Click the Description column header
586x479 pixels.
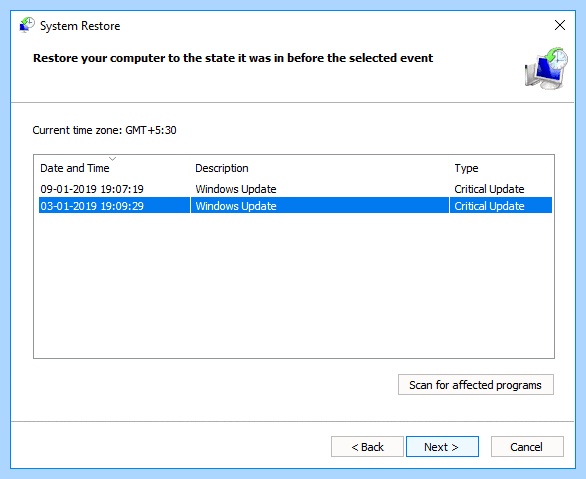222,168
